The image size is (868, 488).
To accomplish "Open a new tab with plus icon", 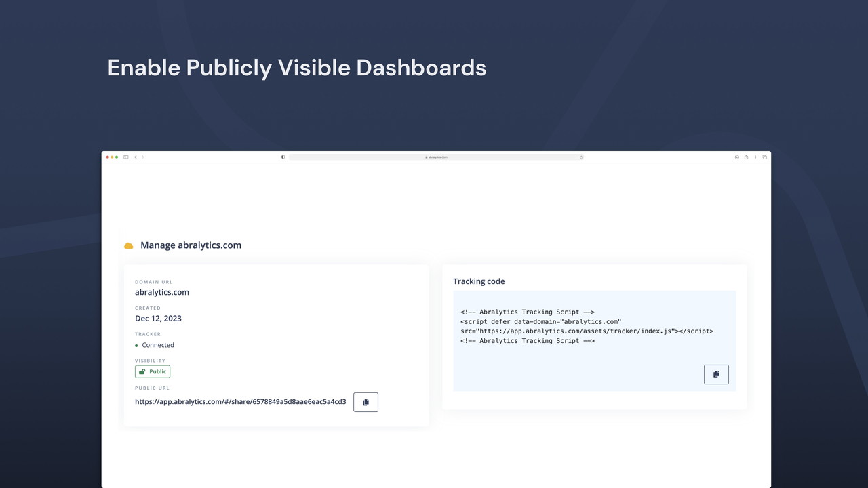I will (x=755, y=157).
